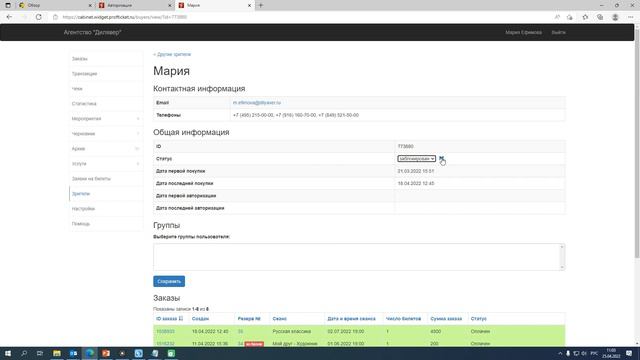Click inside user groups selection field
The width and height of the screenshot is (640, 360).
356,257
